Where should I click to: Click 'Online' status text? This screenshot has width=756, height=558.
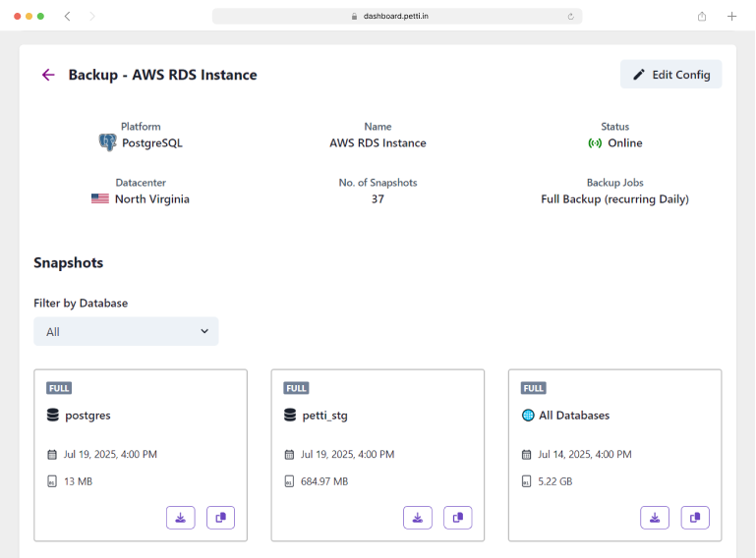(625, 143)
